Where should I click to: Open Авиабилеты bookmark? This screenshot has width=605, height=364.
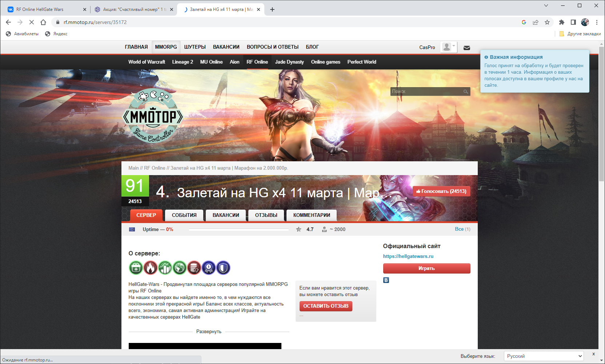(22, 34)
